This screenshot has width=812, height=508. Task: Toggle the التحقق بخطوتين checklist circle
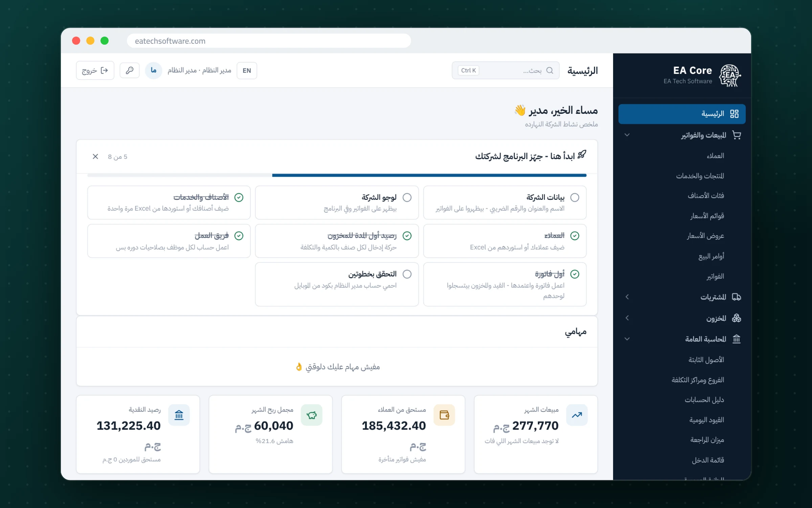pyautogui.click(x=407, y=274)
